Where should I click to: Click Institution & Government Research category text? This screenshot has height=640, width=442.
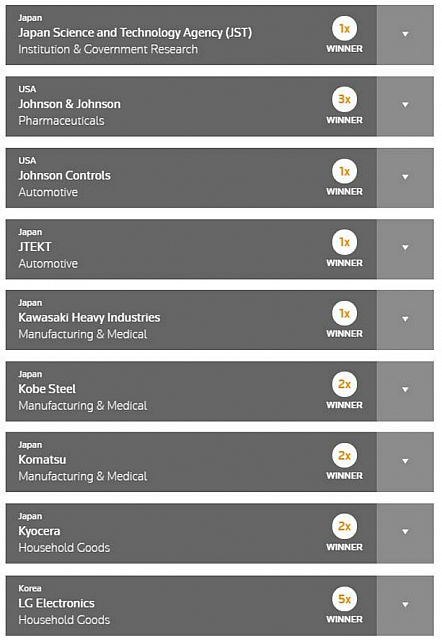pos(108,49)
